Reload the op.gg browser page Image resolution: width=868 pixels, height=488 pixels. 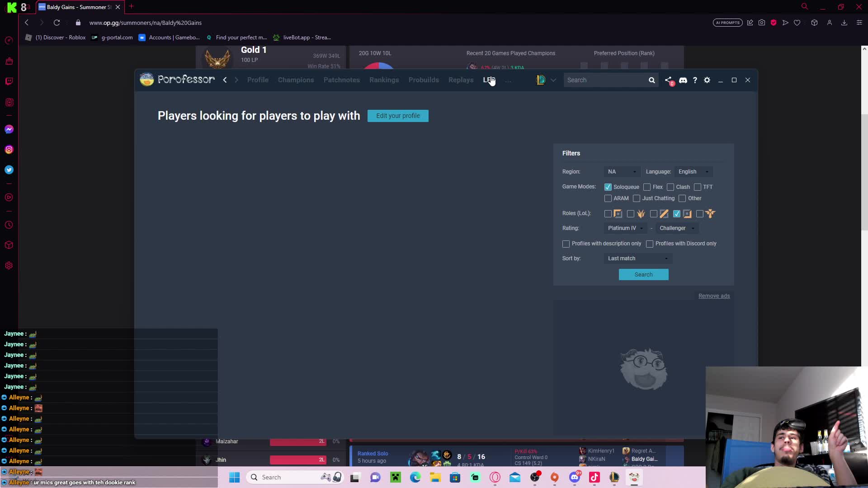click(x=57, y=23)
